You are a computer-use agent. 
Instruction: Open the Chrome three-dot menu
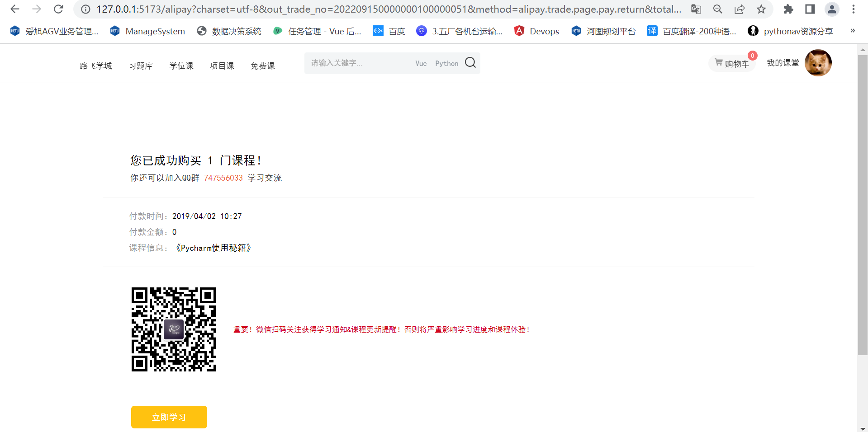click(854, 9)
